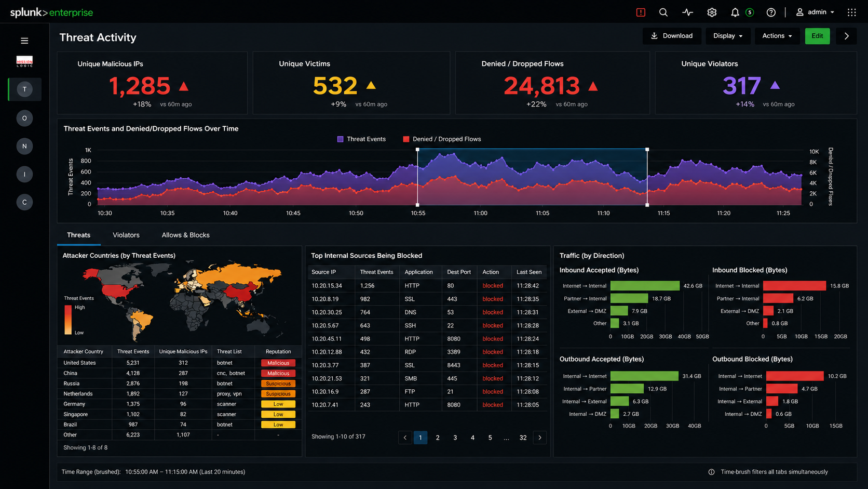This screenshot has width=868, height=489.
Task: Click the United States row
Action: coord(180,363)
